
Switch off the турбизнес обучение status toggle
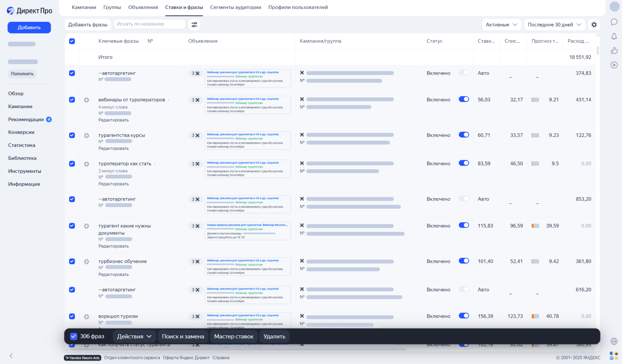(464, 261)
